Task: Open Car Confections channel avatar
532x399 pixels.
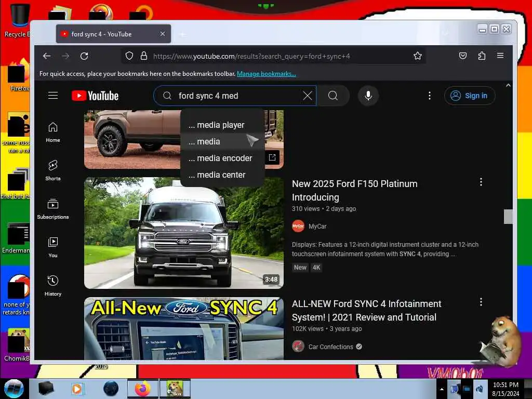Action: pyautogui.click(x=298, y=347)
